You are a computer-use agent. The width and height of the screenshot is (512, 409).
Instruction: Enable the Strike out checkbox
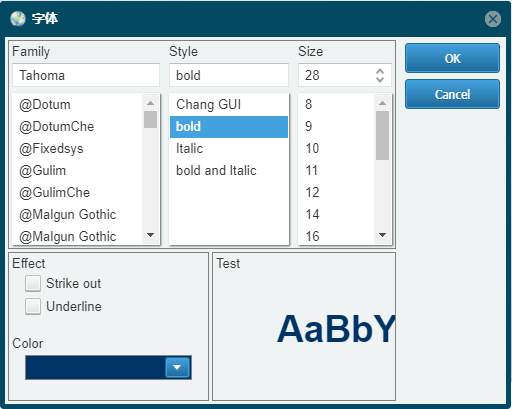click(x=33, y=284)
